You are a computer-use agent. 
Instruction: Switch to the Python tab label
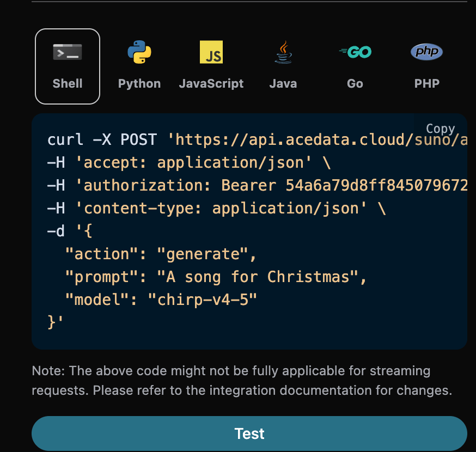pos(139,84)
